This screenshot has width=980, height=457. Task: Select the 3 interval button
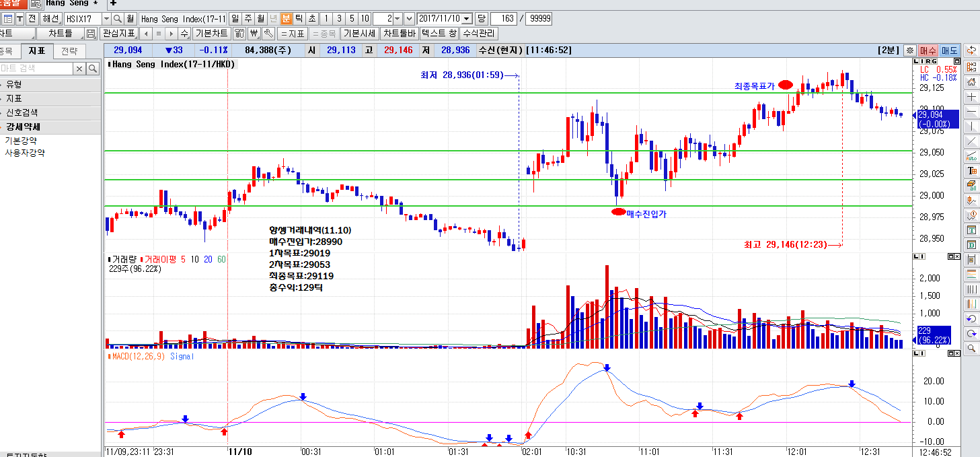[339, 19]
